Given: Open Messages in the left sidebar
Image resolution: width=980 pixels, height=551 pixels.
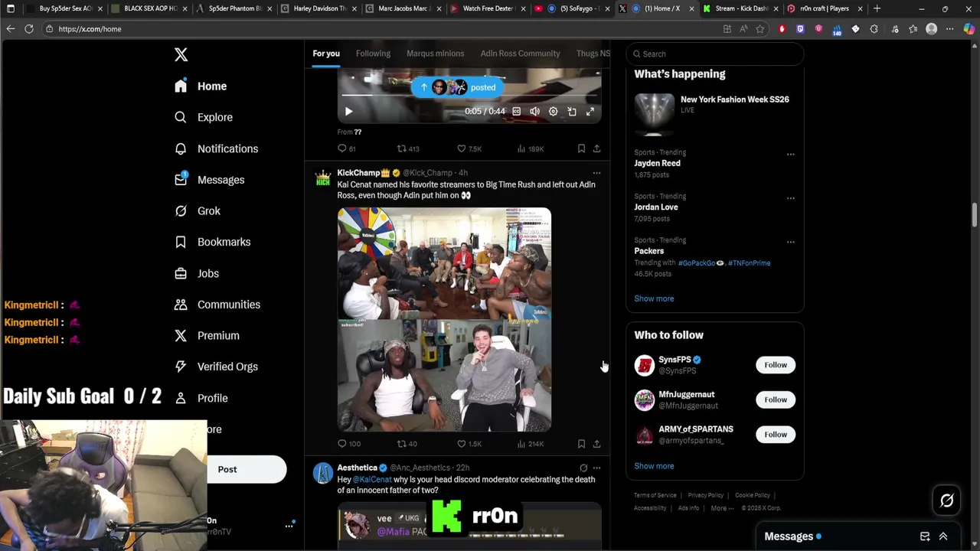Looking at the screenshot, I should click(210, 180).
